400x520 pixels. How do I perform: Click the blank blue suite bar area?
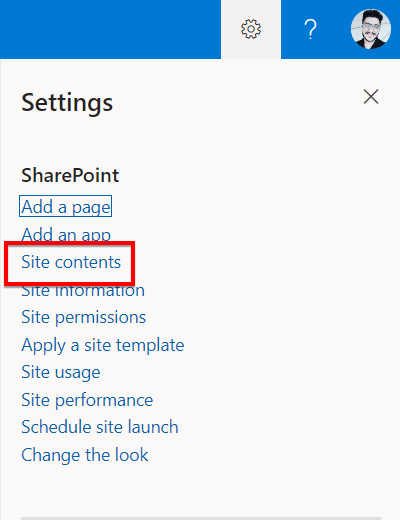(110, 29)
